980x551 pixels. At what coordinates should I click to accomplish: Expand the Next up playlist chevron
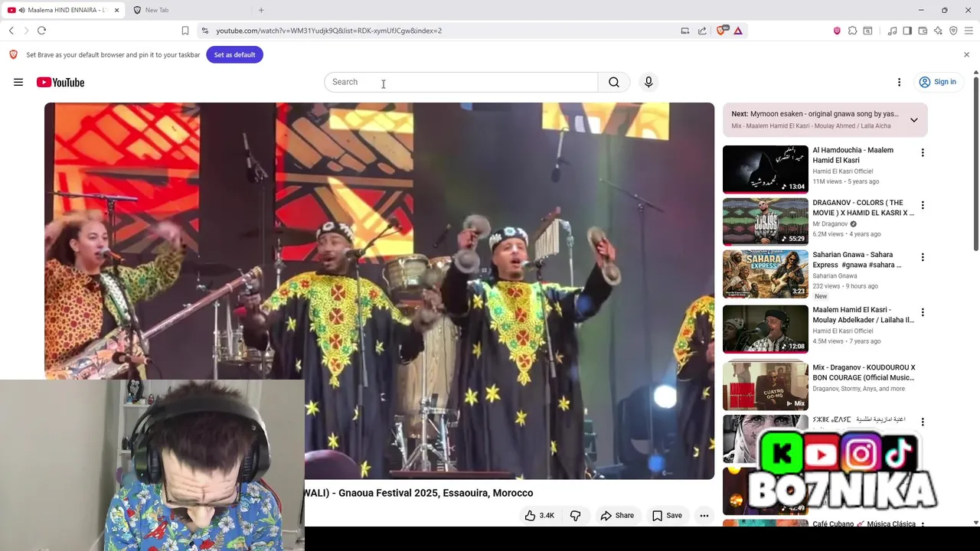pyautogui.click(x=913, y=120)
